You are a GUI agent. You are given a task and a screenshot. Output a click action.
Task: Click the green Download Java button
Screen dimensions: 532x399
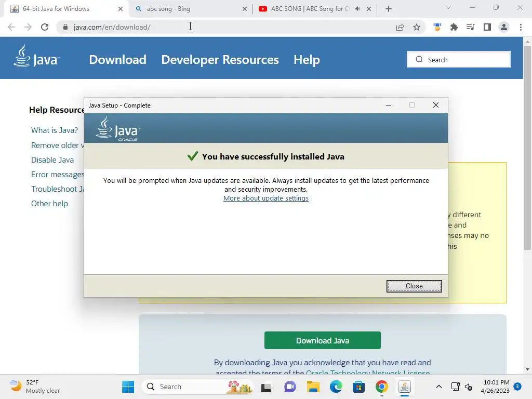pos(322,340)
